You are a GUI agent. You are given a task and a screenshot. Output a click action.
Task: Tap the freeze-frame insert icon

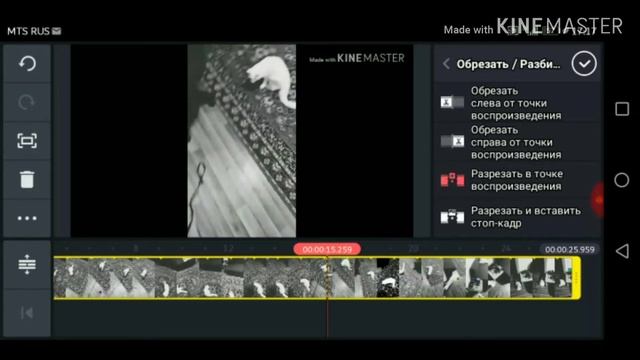tap(452, 216)
